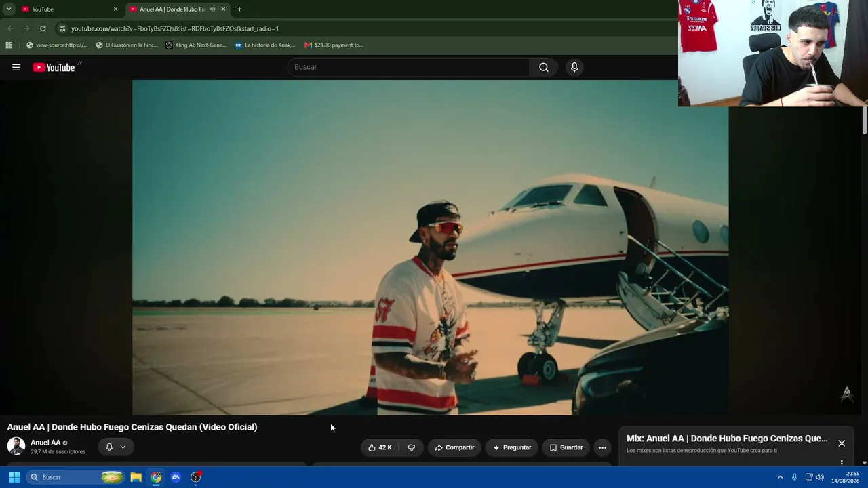Dislike the Anuel AA video
Image resolution: width=868 pixels, height=488 pixels.
click(411, 447)
